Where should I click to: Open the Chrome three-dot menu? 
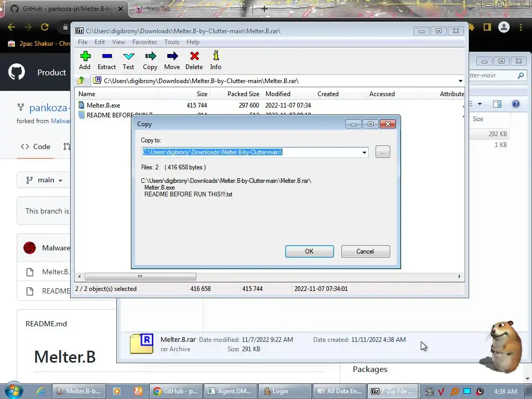(x=521, y=27)
